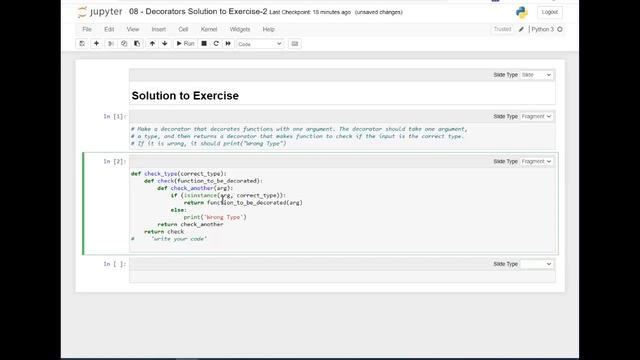Viewport: 640px width, 360px height.
Task: Open Slide Type dropdown for In [2] cell
Action: click(536, 161)
